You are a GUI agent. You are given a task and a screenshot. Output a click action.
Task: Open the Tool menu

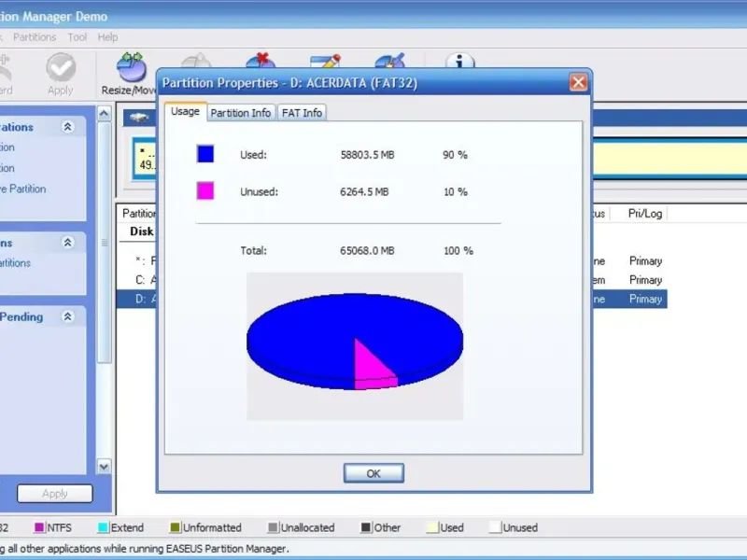(x=78, y=37)
